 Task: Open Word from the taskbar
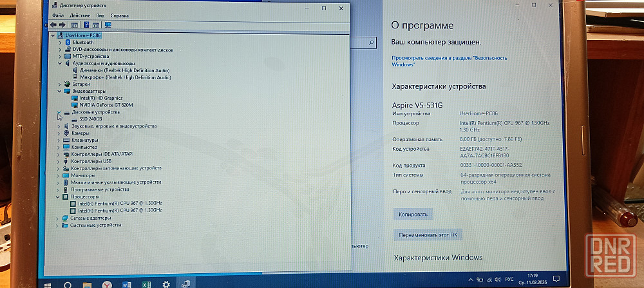126,283
